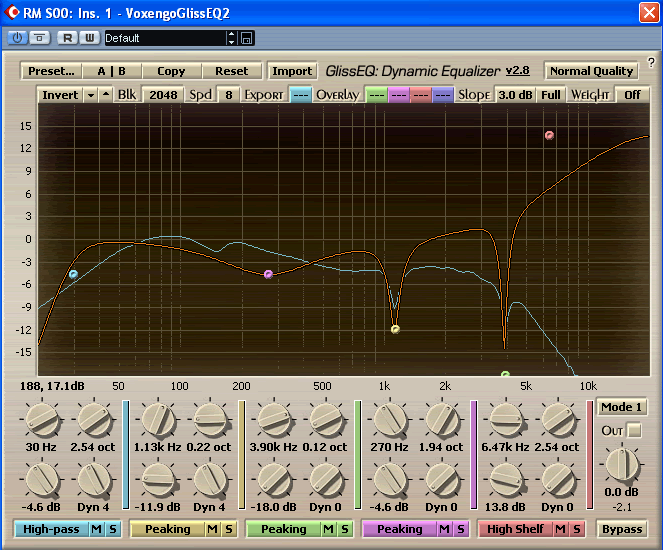Mute the purple Peaking band
Viewport: 663px width, 550px height.
444,529
